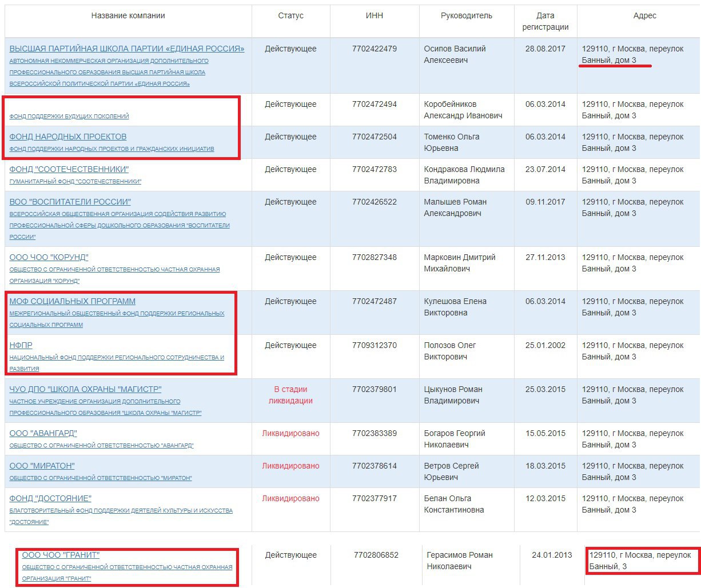
Task: Click director name Полозов Олег Викторович
Action: click(450, 351)
